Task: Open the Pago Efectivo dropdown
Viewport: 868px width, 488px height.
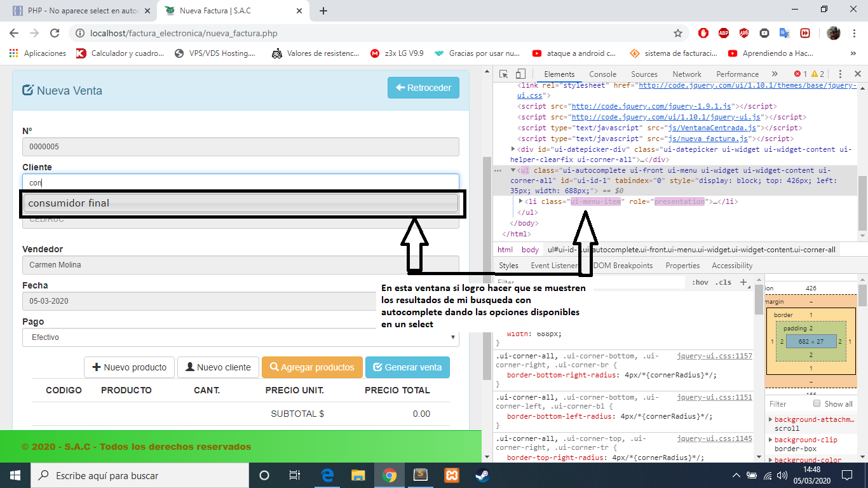Action: pos(241,337)
